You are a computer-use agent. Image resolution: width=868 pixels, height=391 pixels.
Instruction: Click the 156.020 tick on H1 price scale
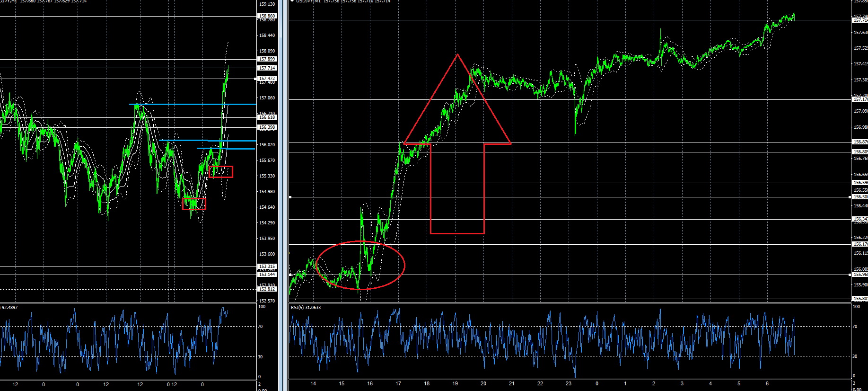pyautogui.click(x=267, y=145)
